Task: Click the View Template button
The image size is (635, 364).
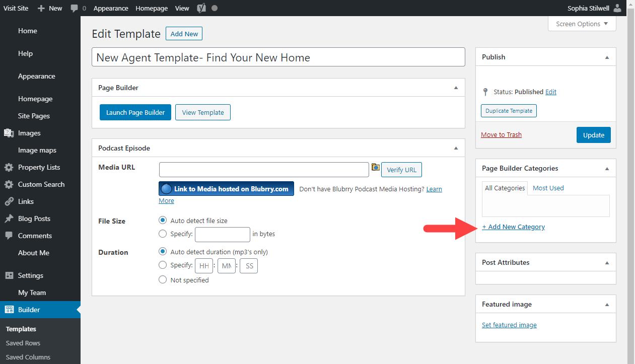Action: pos(203,112)
